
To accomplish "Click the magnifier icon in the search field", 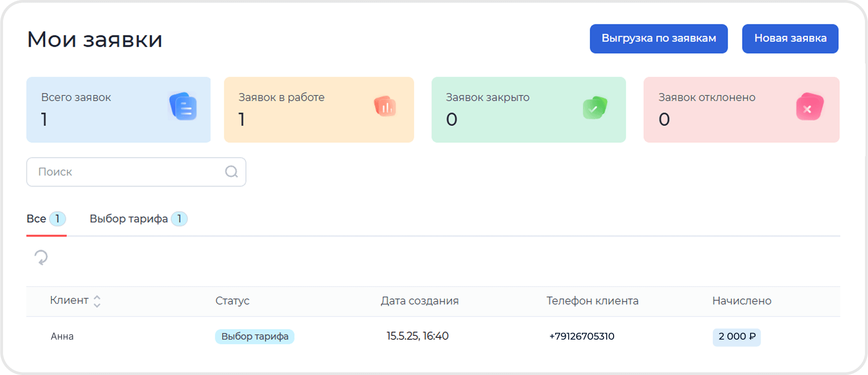I will tap(231, 172).
